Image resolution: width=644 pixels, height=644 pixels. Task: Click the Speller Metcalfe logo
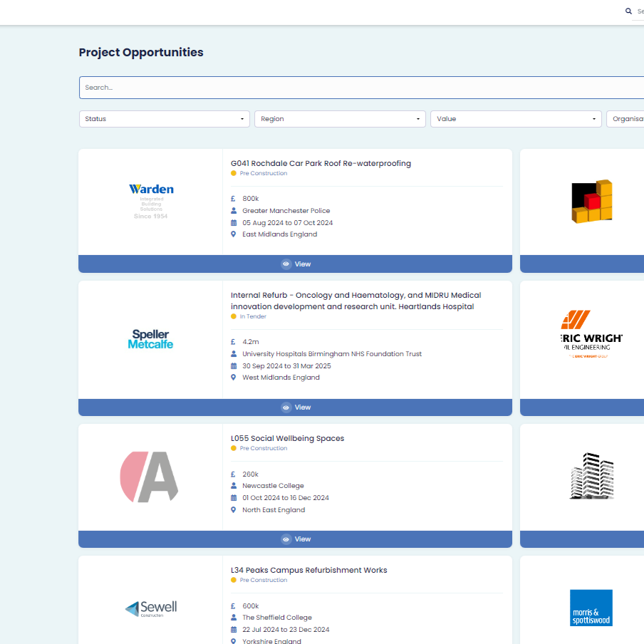coord(150,339)
